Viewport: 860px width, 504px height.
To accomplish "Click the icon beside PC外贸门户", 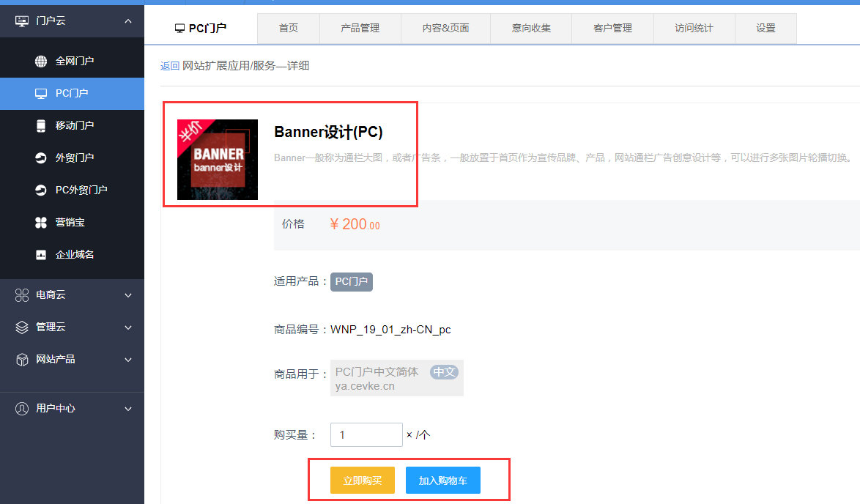I will pyautogui.click(x=41, y=190).
